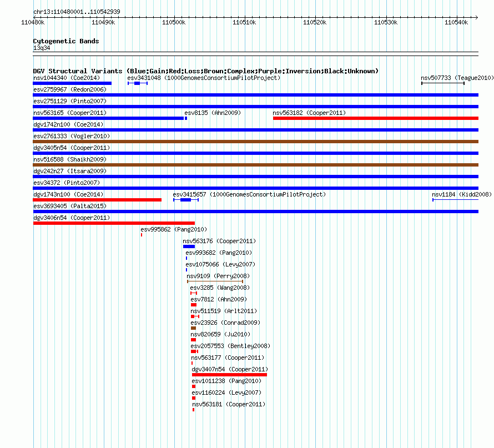494x448 pixels.
Task: Click the brown nsv9109 glyph line
Action: tap(215, 281)
